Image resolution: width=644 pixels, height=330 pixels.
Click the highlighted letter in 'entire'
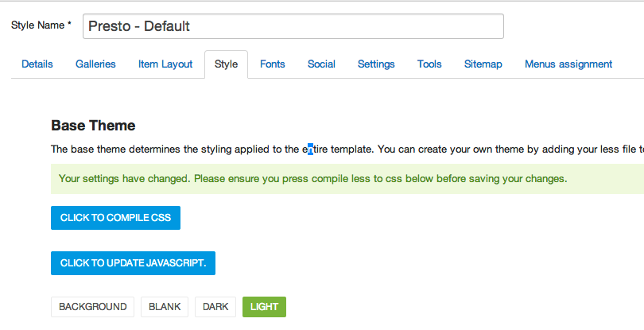click(x=311, y=149)
